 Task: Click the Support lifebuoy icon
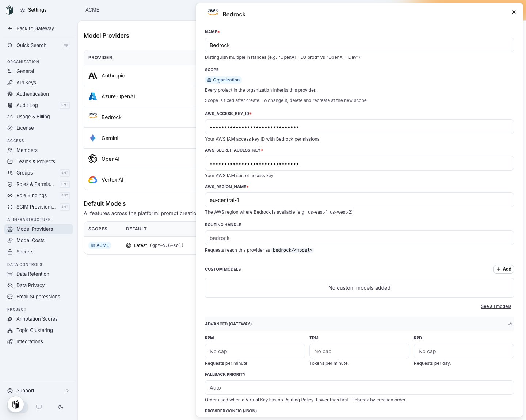pyautogui.click(x=10, y=390)
